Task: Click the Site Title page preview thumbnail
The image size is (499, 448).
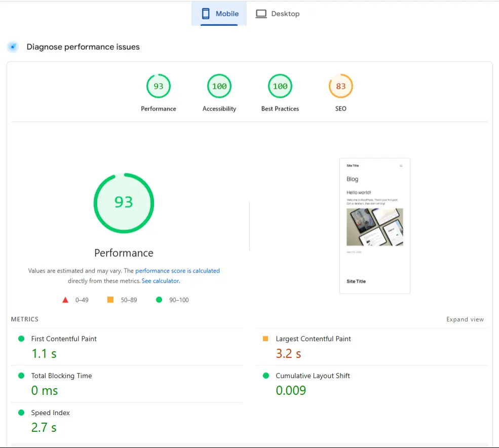Action: 374,226
